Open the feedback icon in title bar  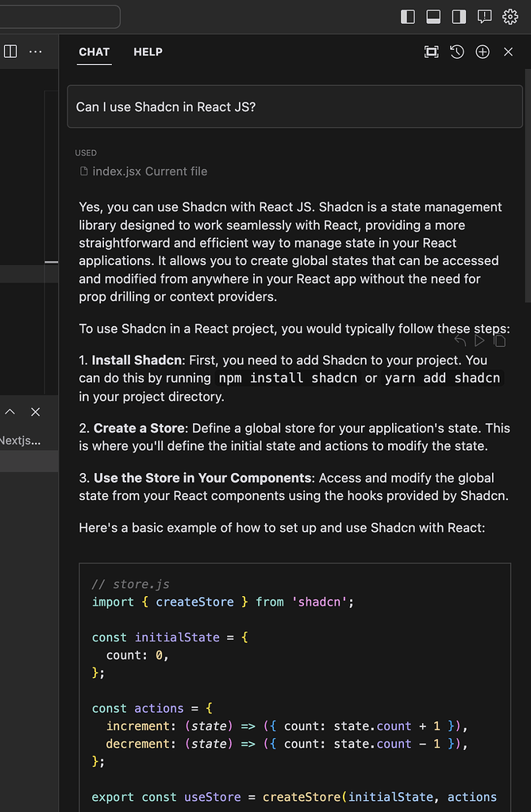coord(484,17)
